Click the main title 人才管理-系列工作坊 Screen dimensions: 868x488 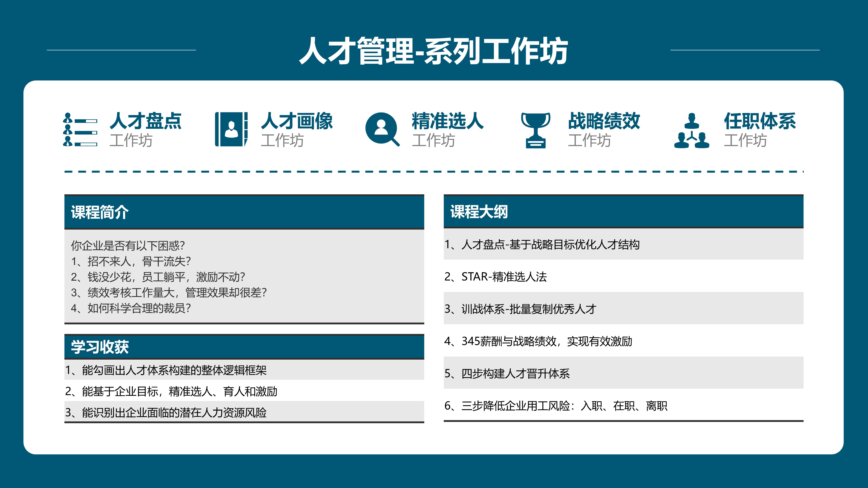point(434,51)
